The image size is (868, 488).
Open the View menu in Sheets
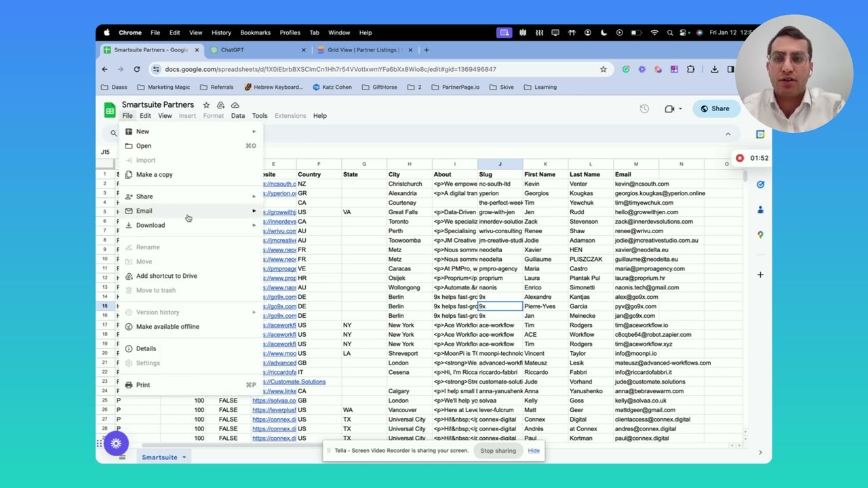[x=165, y=116]
